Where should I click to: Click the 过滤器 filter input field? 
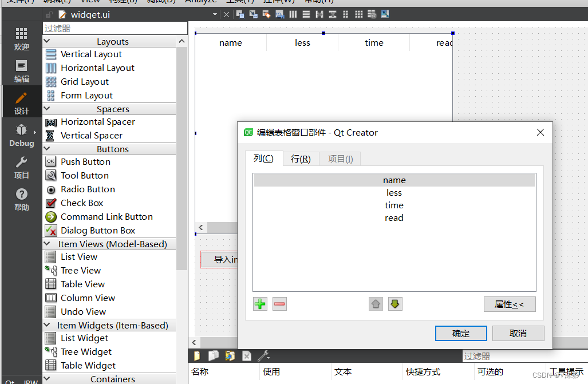115,27
